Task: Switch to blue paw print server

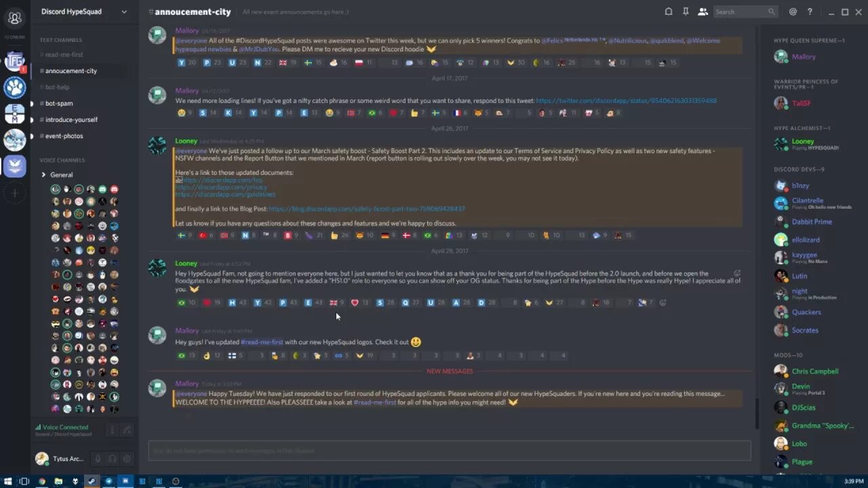Action: pos(15,87)
